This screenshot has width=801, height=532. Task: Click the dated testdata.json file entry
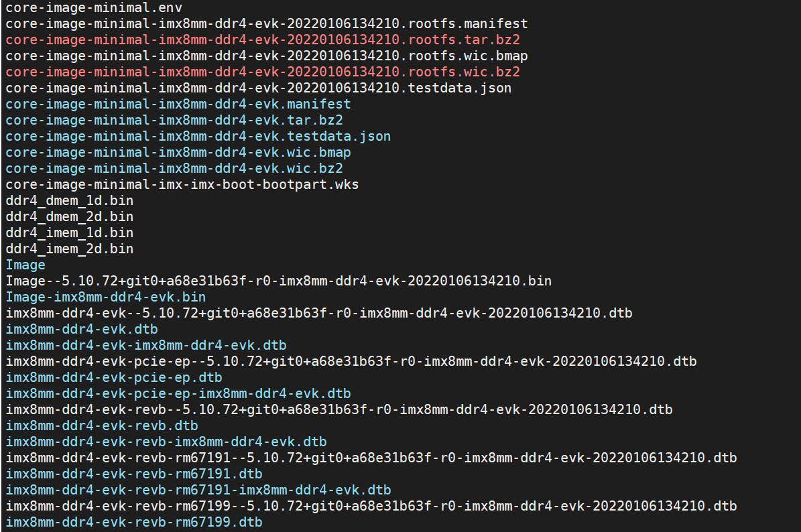coord(259,88)
